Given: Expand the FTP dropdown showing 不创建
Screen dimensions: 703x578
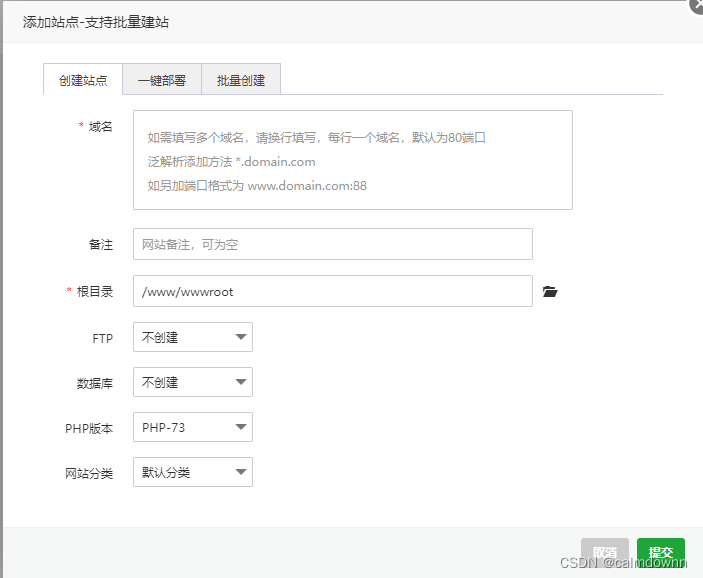Looking at the screenshot, I should pos(193,337).
